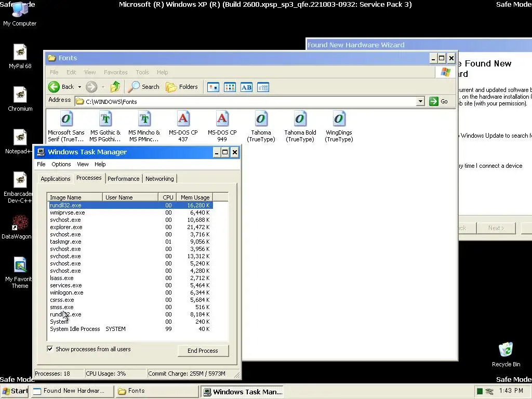Image resolution: width=532 pixels, height=399 pixels.
Task: Open the Back button history dropdown arrow
Action: (79, 87)
